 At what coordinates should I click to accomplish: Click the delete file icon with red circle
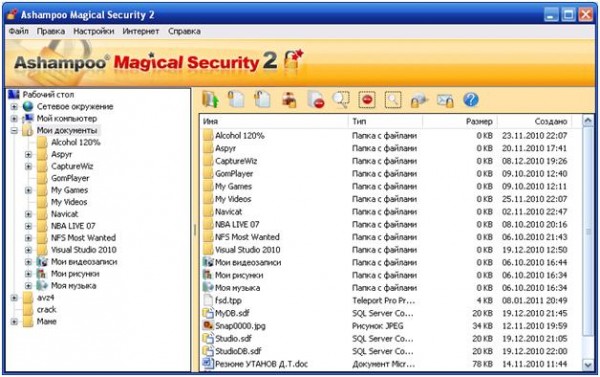pyautogui.click(x=316, y=100)
